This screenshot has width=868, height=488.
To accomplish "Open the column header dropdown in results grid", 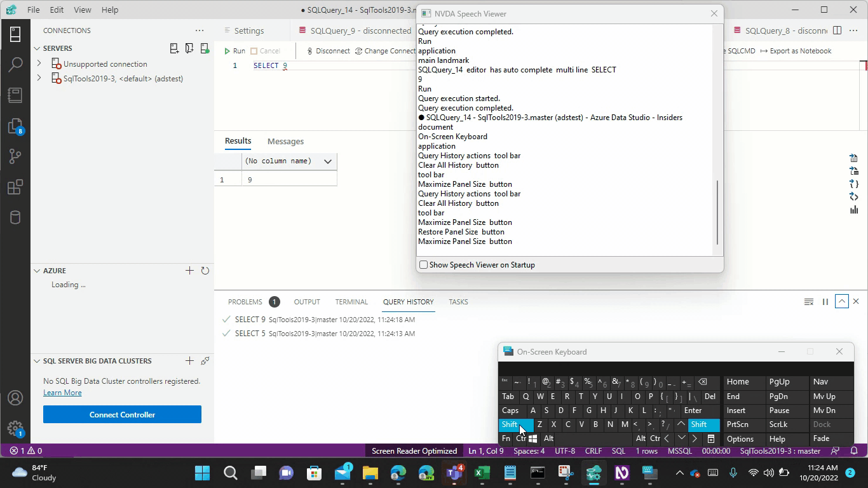I will pos(327,161).
